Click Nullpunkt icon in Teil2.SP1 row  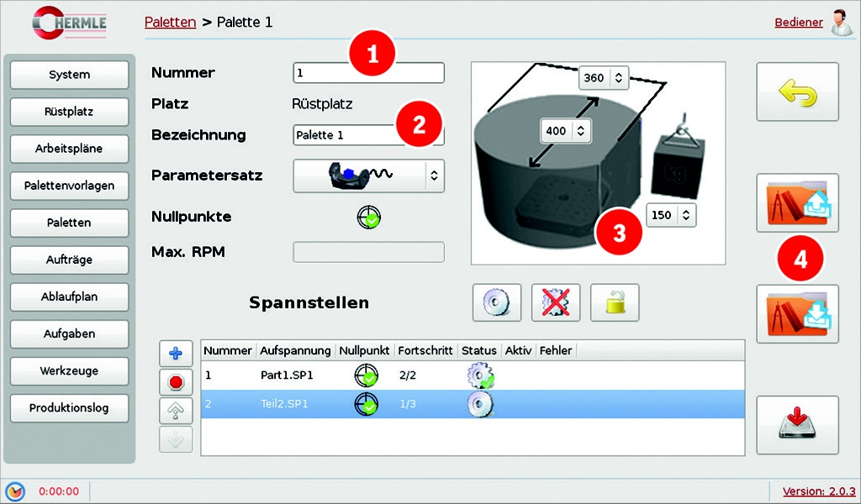click(367, 404)
